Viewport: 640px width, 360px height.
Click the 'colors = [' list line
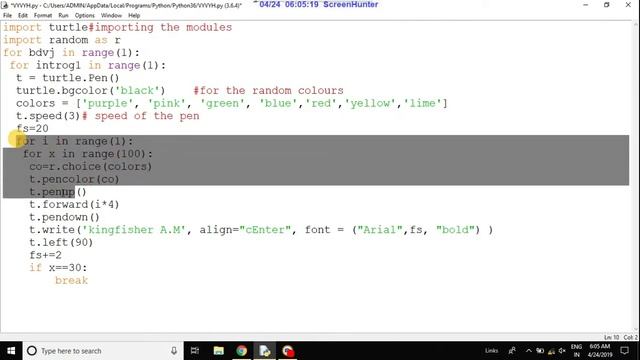232,103
